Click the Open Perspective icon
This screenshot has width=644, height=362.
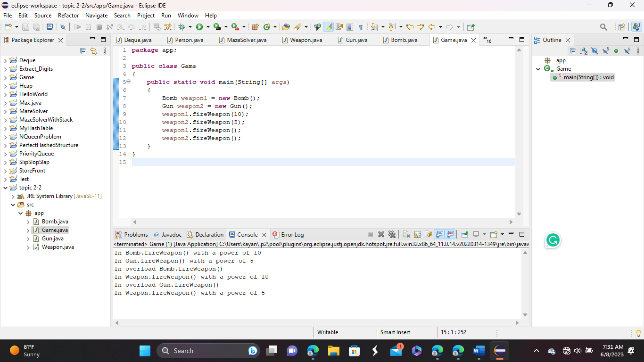click(621, 27)
